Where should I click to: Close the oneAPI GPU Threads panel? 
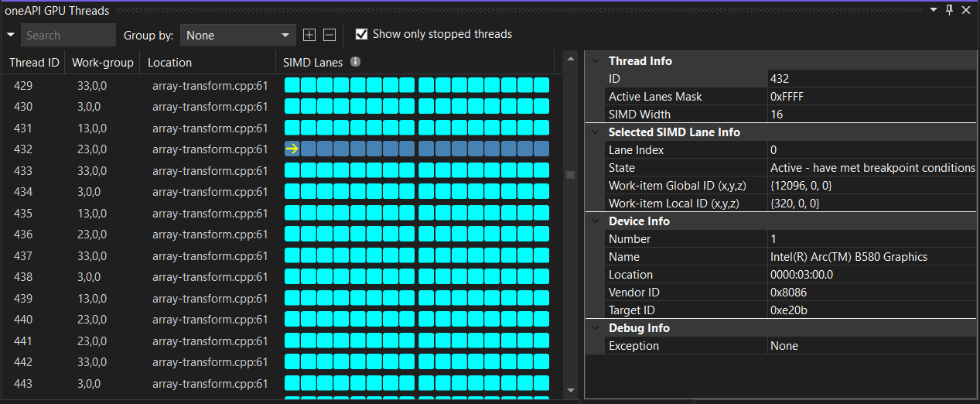[966, 10]
